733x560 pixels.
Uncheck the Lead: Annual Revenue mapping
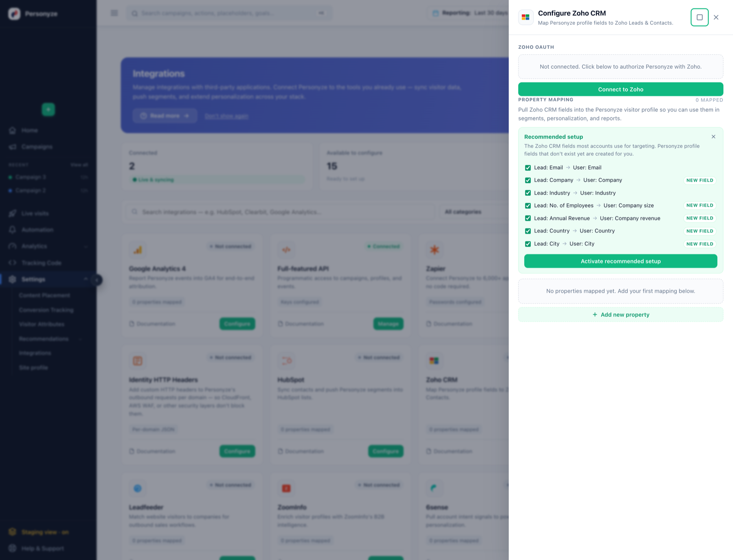tap(528, 218)
